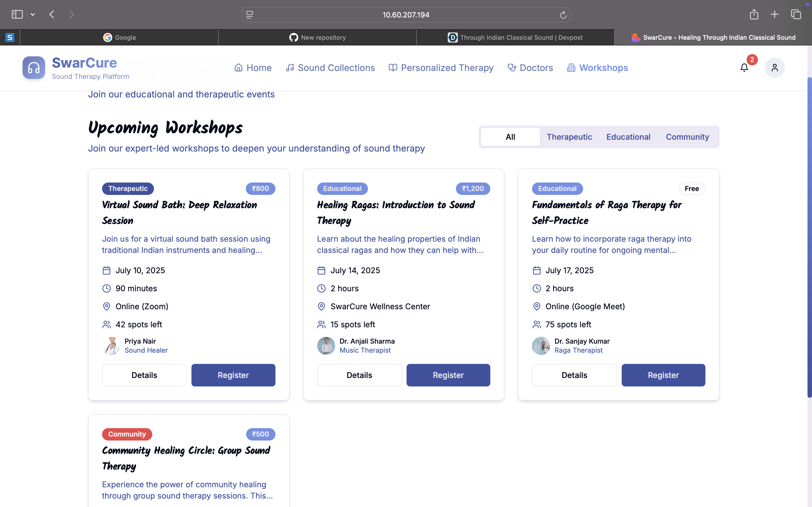Image resolution: width=812 pixels, height=507 pixels.
Task: Click the browser address bar
Action: (406, 15)
